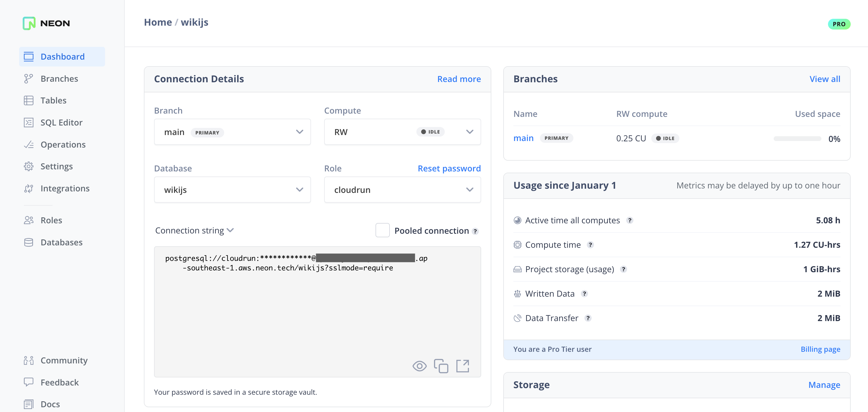Click inside the connection string text box
This screenshot has height=412, width=868.
317,313
